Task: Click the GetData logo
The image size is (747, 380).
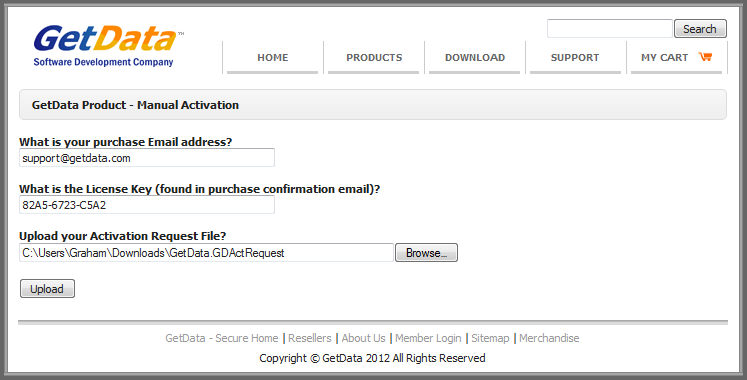Action: click(x=108, y=46)
